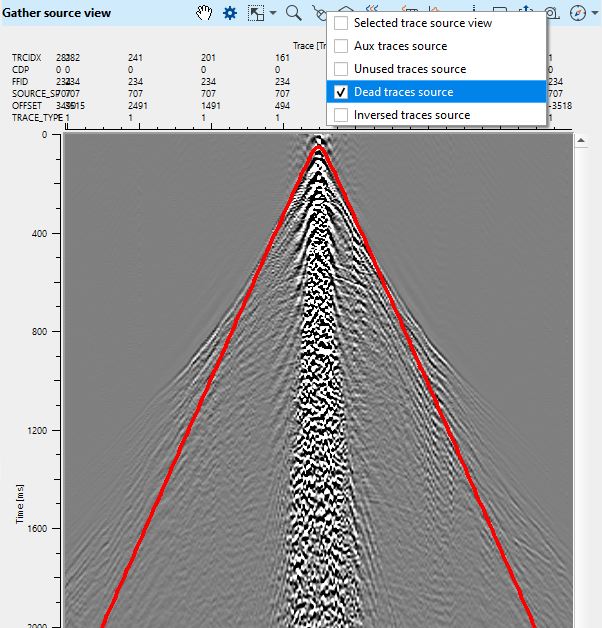
Task: Click the CDP header label
Action: [x=20, y=70]
